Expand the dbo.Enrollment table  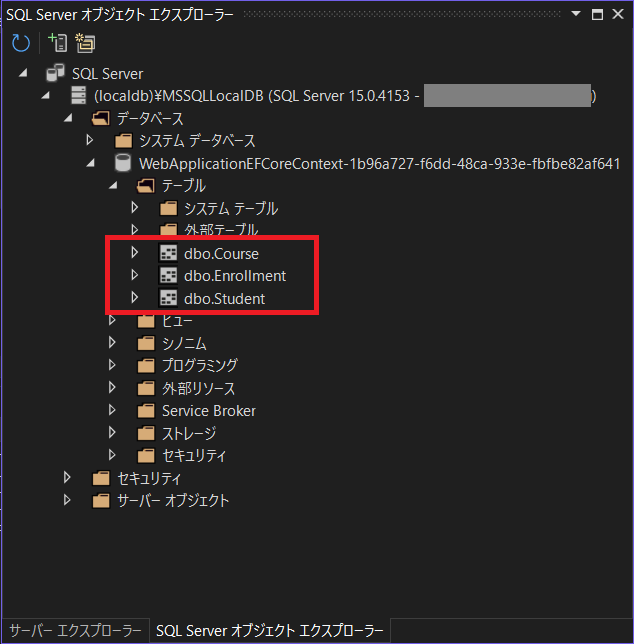(135, 274)
